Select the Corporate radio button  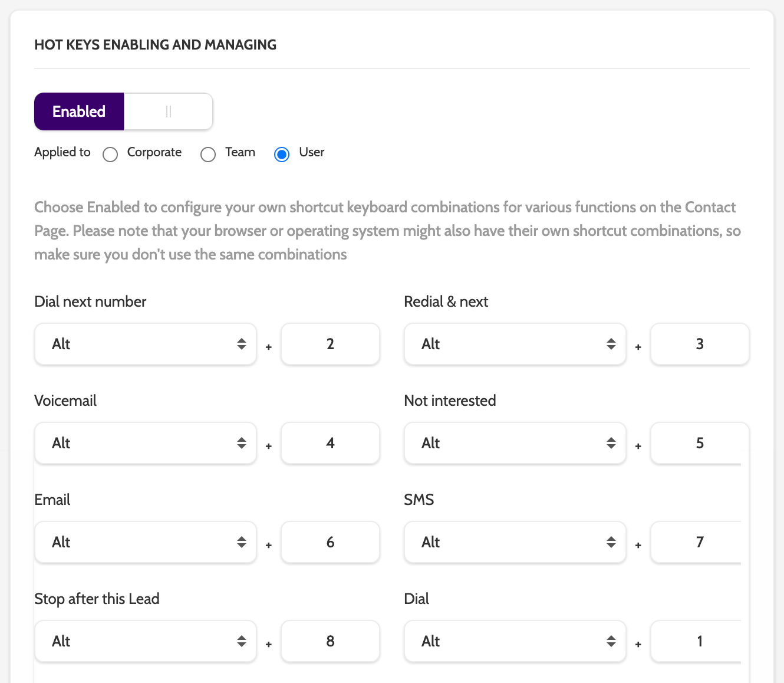tap(110, 155)
